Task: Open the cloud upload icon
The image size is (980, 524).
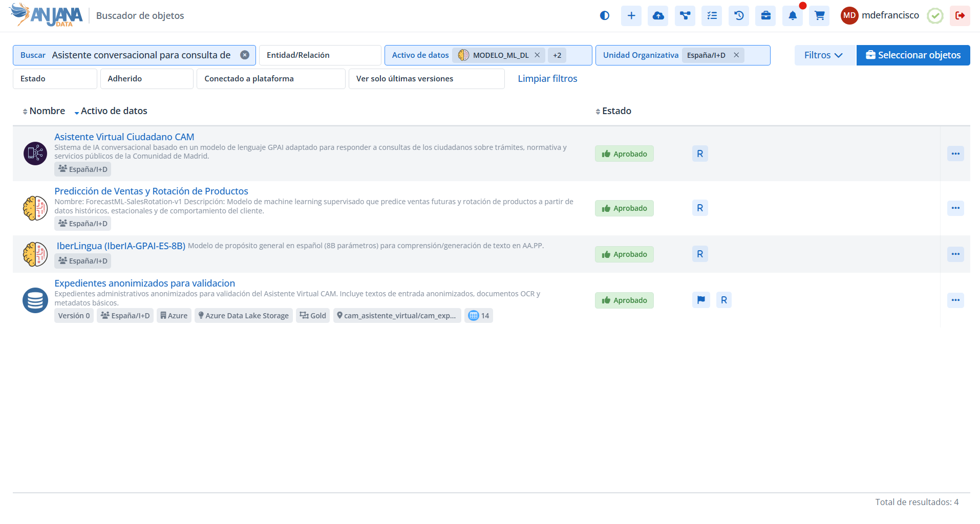Action: (658, 16)
